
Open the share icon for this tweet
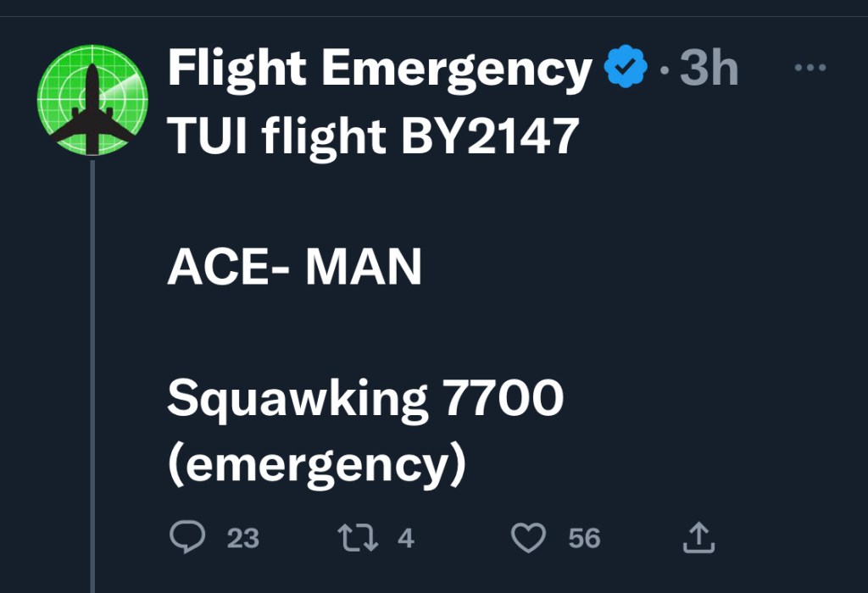tap(699, 537)
